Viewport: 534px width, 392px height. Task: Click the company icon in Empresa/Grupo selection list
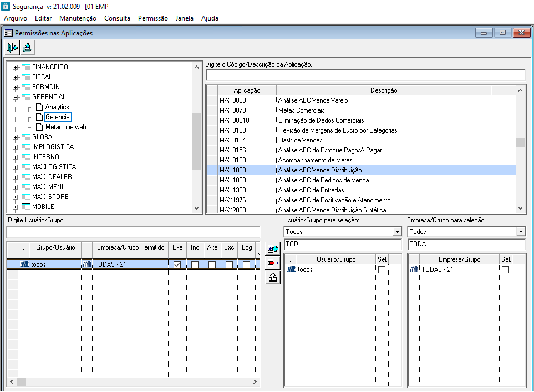coord(414,269)
